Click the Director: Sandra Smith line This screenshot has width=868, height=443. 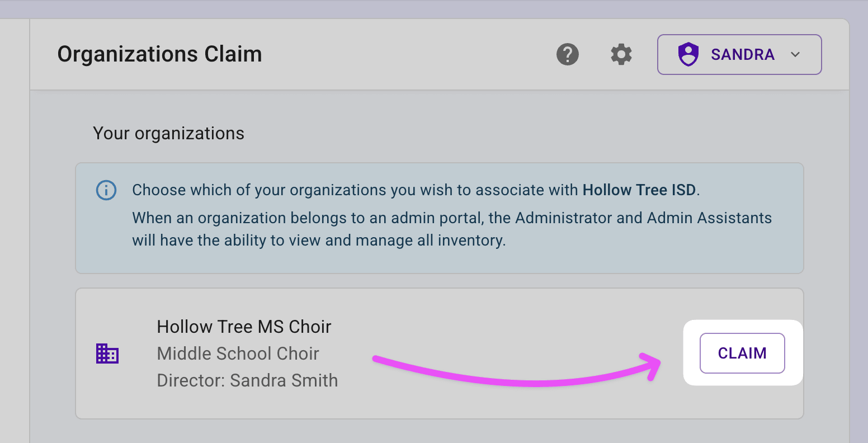click(247, 380)
